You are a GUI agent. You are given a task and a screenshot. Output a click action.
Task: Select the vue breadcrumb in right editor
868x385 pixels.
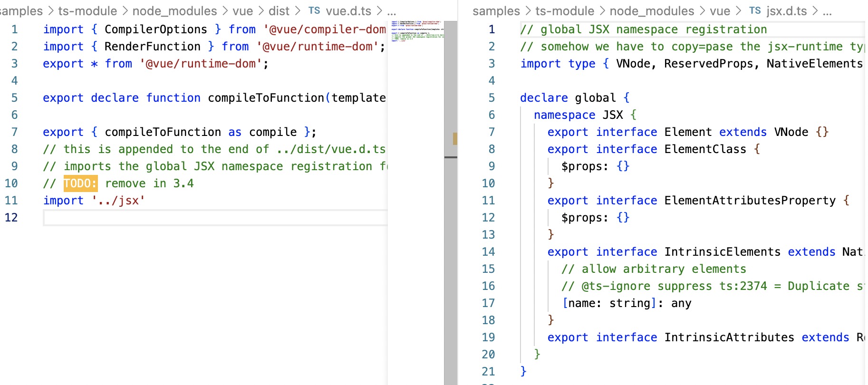[x=720, y=10]
